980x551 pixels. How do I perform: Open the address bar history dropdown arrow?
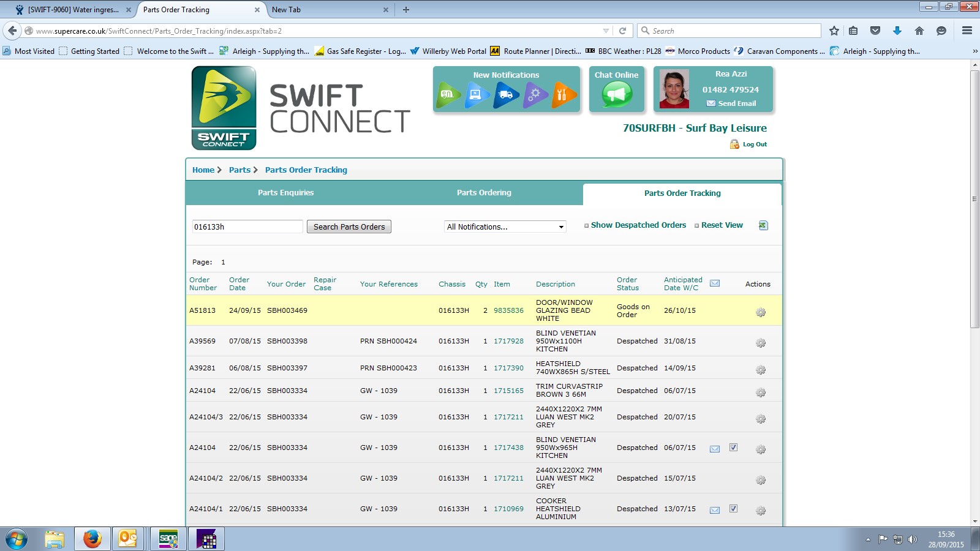pos(606,31)
